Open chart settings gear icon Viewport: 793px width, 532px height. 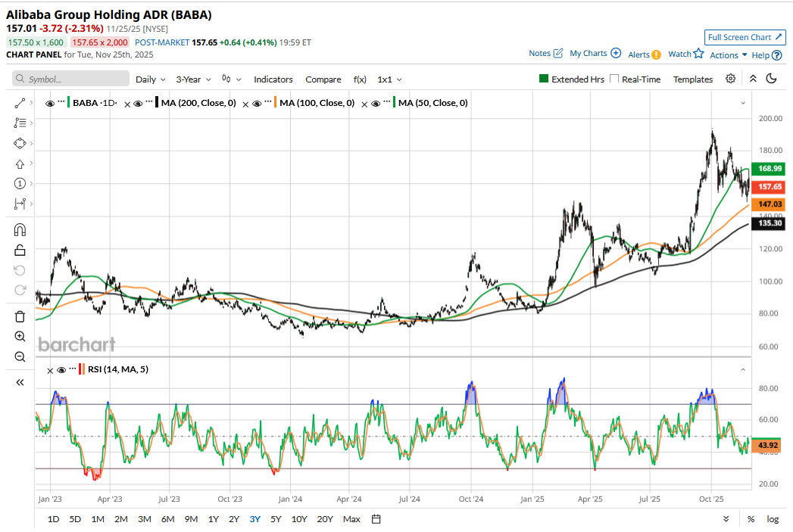pyautogui.click(x=730, y=79)
